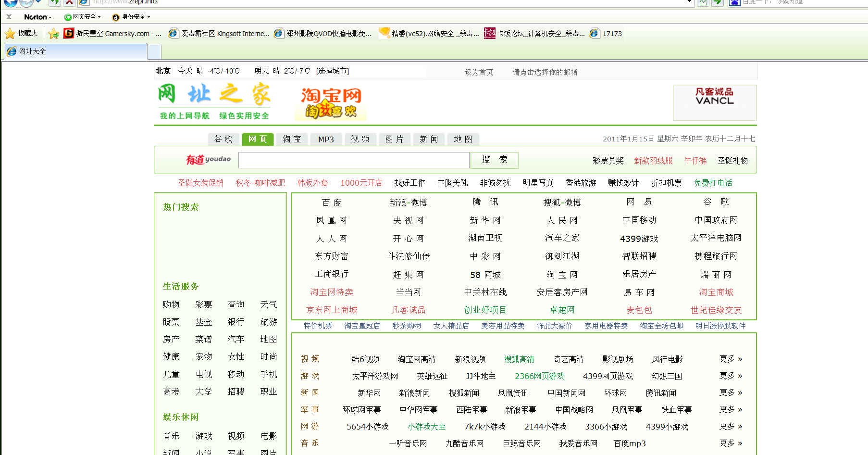
Task: Open a new blank tab
Action: [154, 51]
